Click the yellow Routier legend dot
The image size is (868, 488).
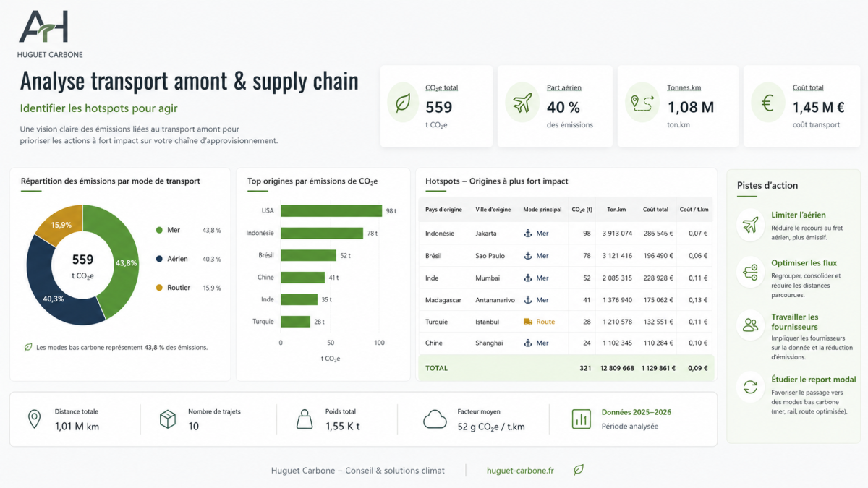[159, 288]
